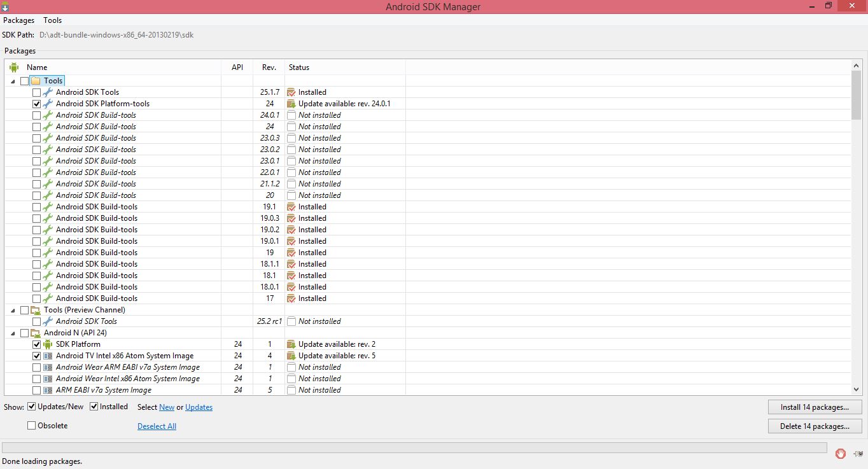Click the Android robot icon of SDK Platform

pyautogui.click(x=48, y=344)
